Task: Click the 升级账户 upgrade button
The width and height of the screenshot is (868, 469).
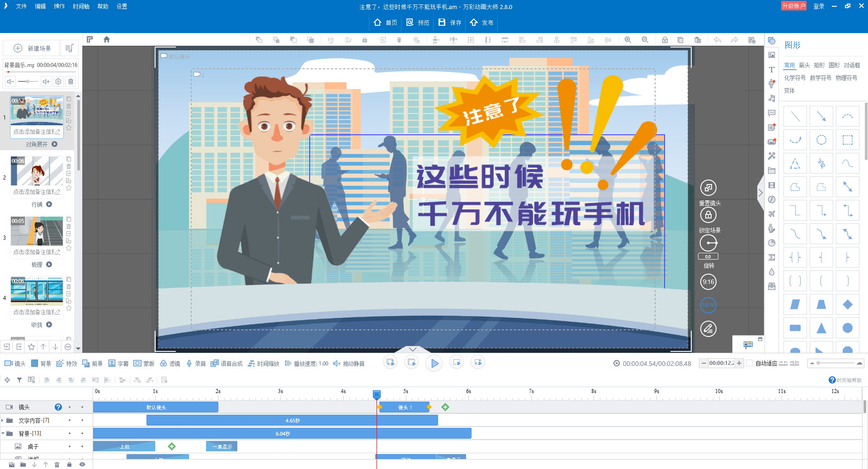Action: [x=793, y=6]
